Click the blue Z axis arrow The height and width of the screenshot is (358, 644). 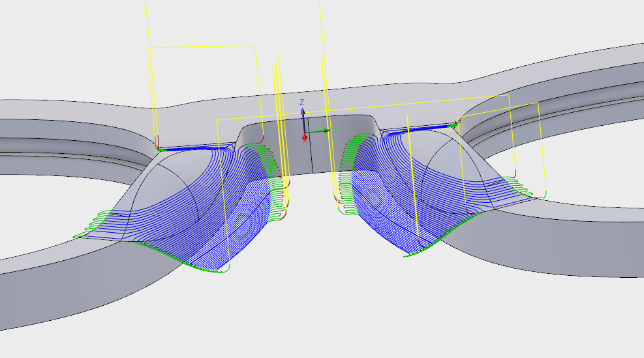coord(303,121)
